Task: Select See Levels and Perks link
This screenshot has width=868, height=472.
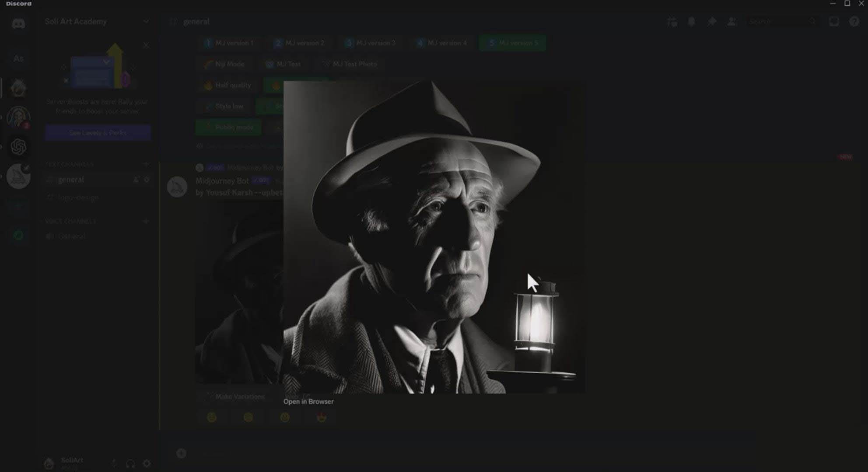Action: (97, 132)
